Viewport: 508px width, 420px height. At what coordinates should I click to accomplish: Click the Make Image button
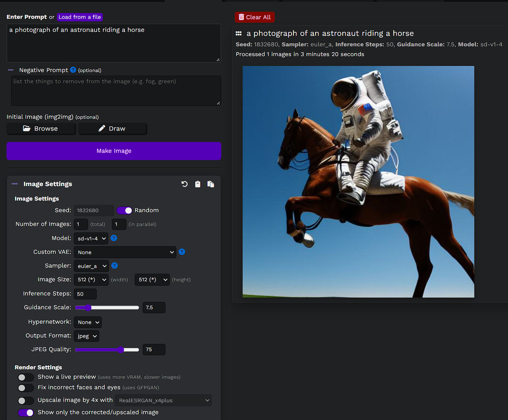tap(114, 151)
